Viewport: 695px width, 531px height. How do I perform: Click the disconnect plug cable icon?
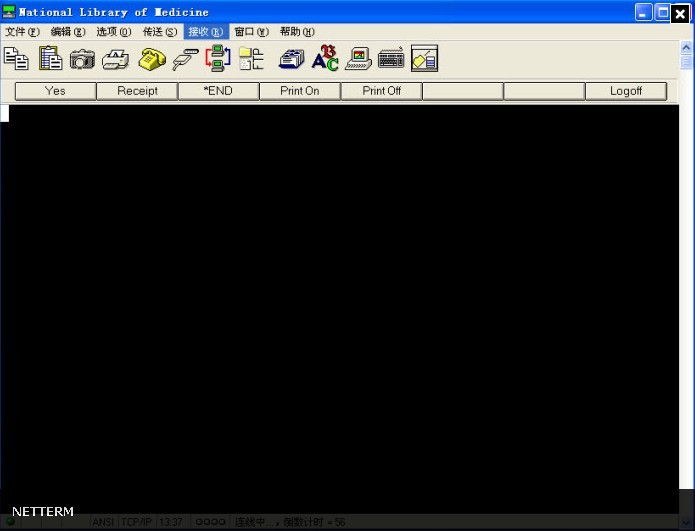tap(185, 59)
